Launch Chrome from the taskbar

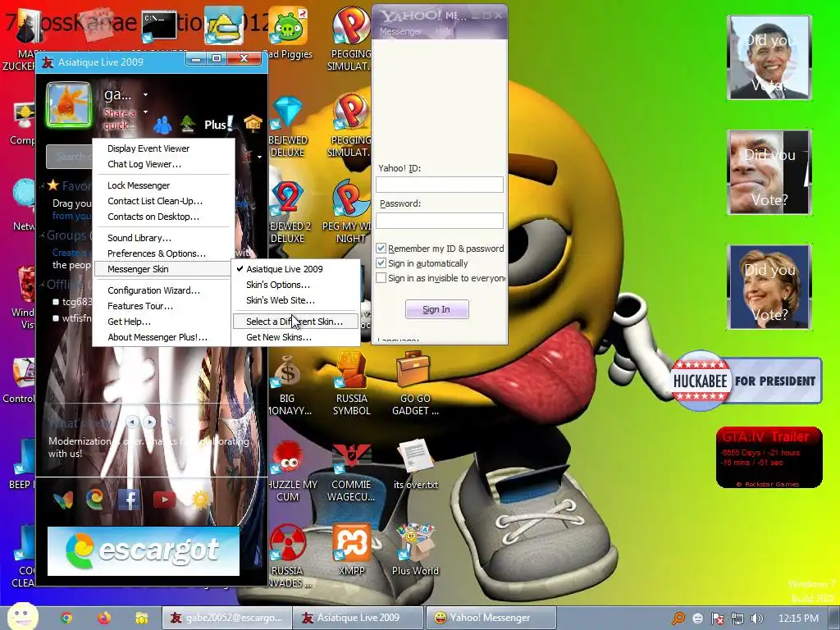66,619
